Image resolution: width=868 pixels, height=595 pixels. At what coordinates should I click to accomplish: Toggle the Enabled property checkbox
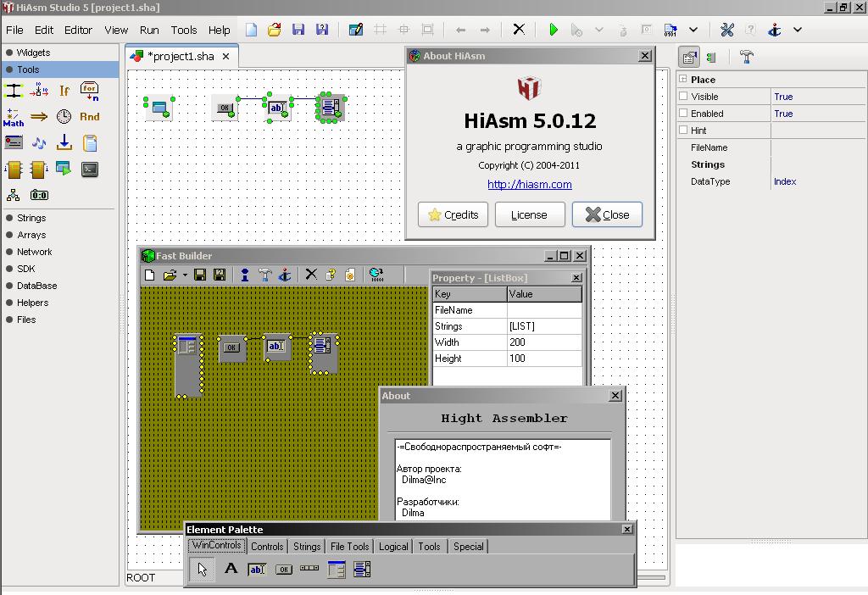[x=683, y=114]
